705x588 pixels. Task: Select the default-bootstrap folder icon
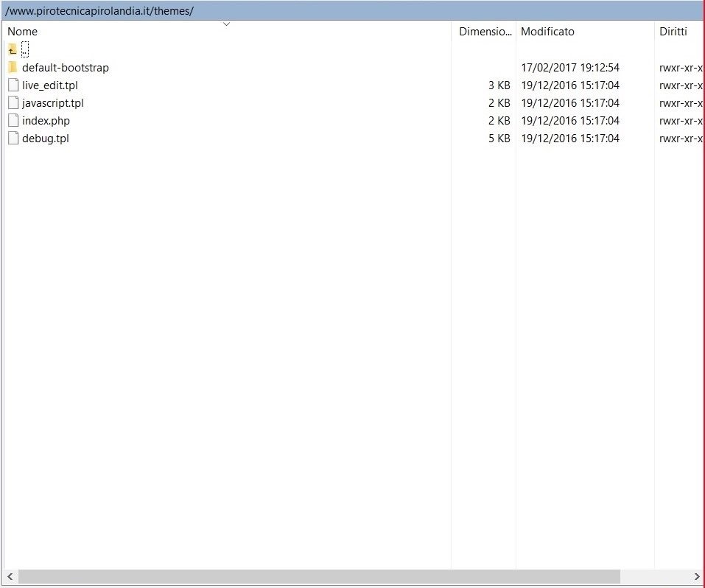[x=13, y=68]
